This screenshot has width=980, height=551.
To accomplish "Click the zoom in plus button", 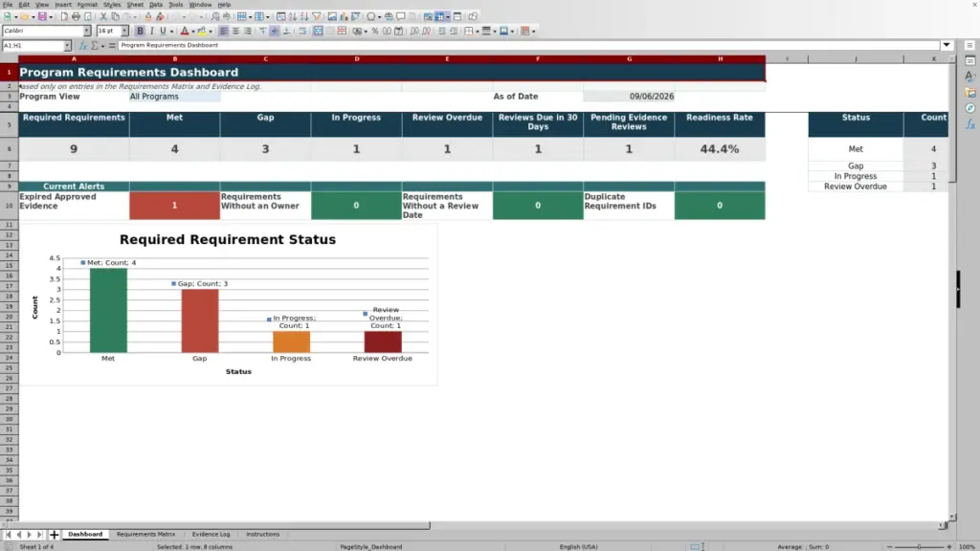I will tap(948, 546).
